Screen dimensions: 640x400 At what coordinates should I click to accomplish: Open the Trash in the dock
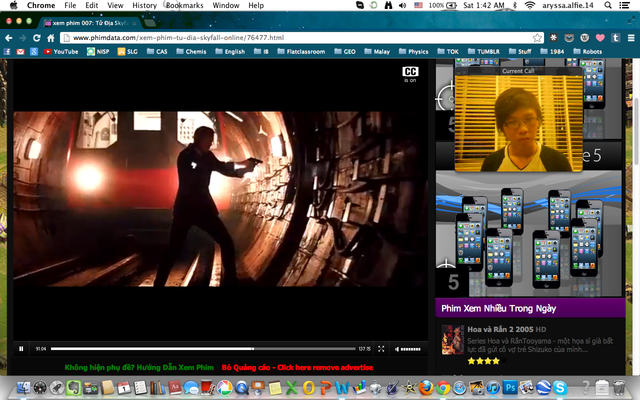(x=619, y=387)
